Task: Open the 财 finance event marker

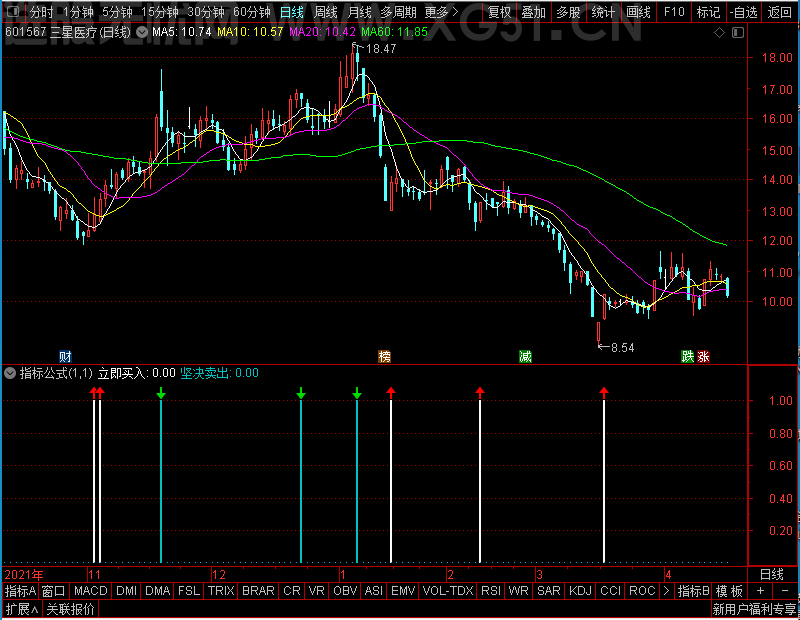Action: 65,356
